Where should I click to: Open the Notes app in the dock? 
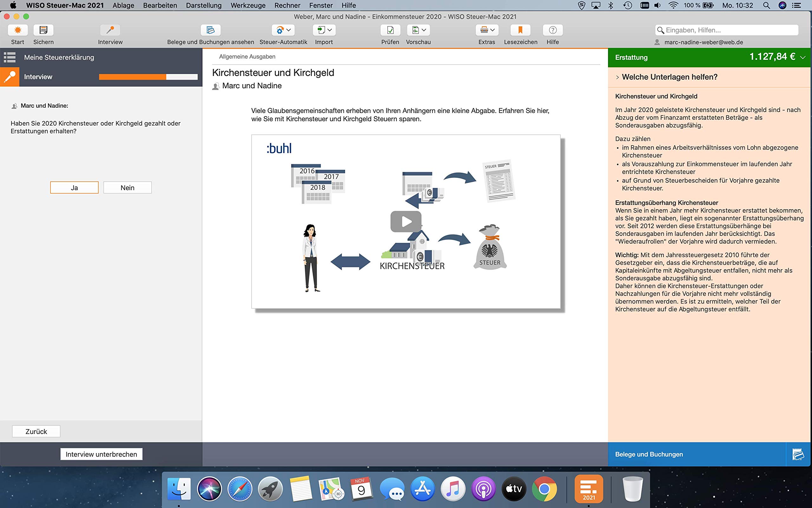coord(301,489)
